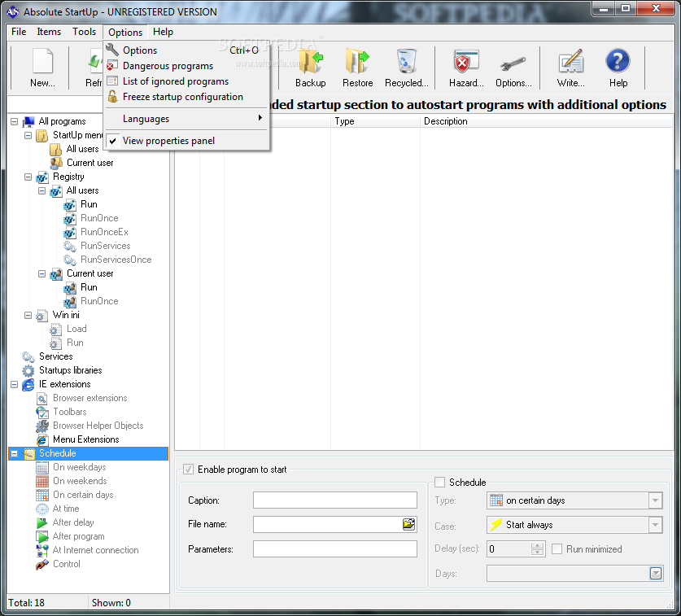Click the Control tree icon
This screenshot has width=681, height=616.
[42, 564]
